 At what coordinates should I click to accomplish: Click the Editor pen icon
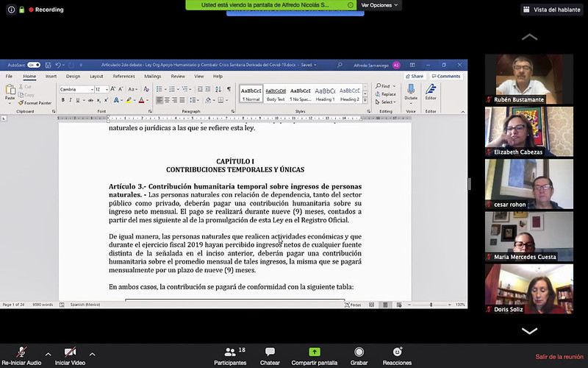click(431, 89)
